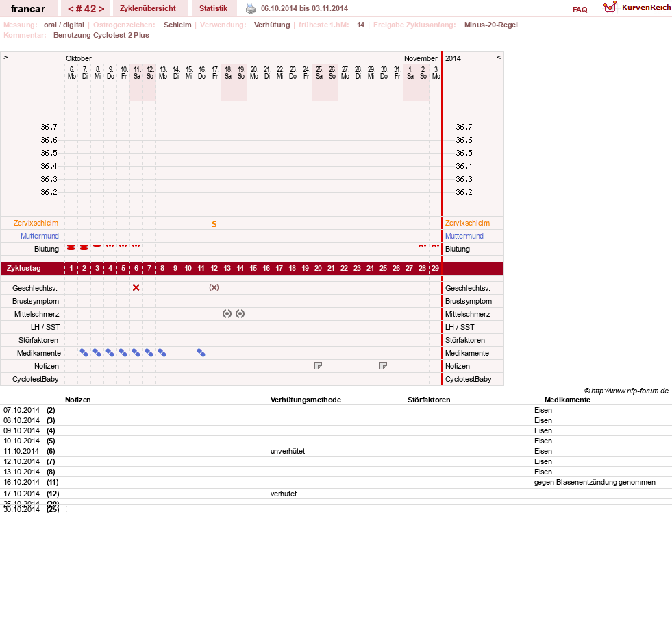This screenshot has width=672, height=632.
Task: Open the note icon on cycle day 25
Action: pyautogui.click(x=383, y=366)
